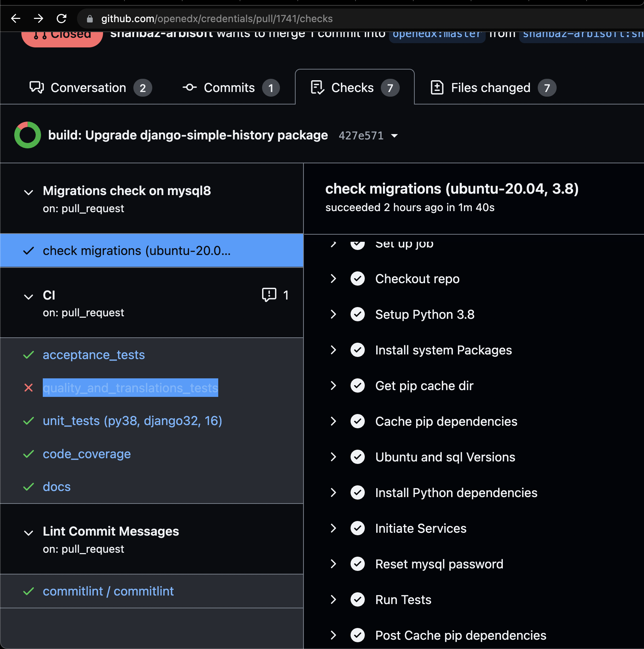Expand Get pip cache dir step
Screen dimensions: 644x649
tap(333, 385)
